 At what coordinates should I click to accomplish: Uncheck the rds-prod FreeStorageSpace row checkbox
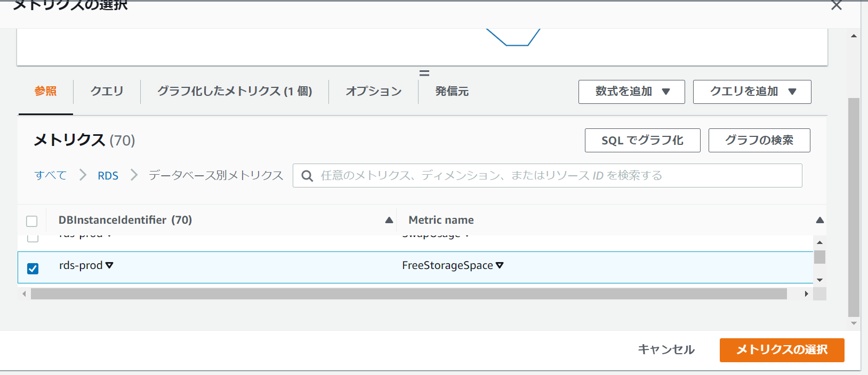coord(33,268)
